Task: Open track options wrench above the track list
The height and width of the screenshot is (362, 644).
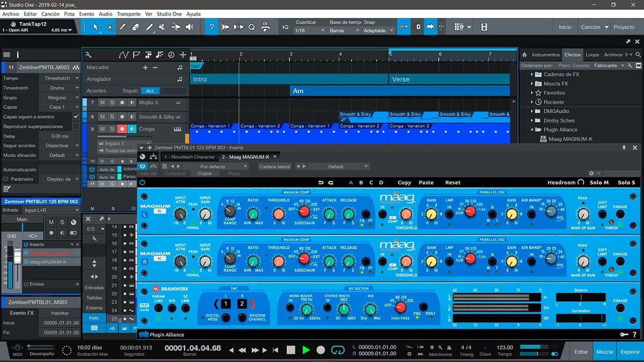Action: [89, 55]
